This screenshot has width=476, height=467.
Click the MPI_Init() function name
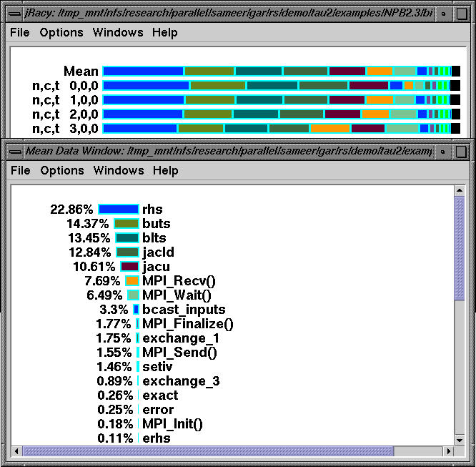[x=172, y=424]
